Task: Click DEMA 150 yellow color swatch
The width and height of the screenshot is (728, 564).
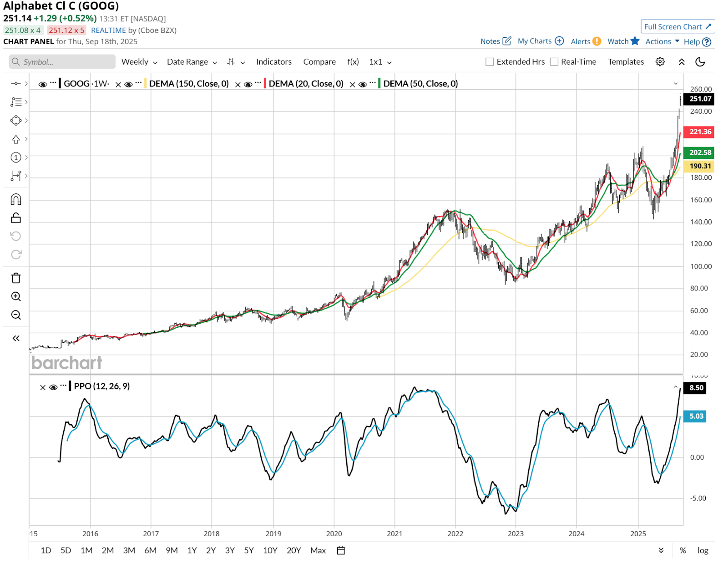Action: [x=145, y=84]
